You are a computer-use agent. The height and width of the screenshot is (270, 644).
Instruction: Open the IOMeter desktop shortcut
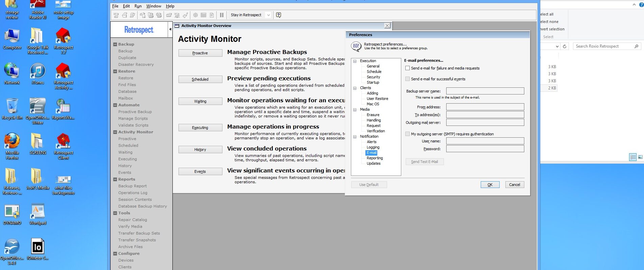coord(38,249)
